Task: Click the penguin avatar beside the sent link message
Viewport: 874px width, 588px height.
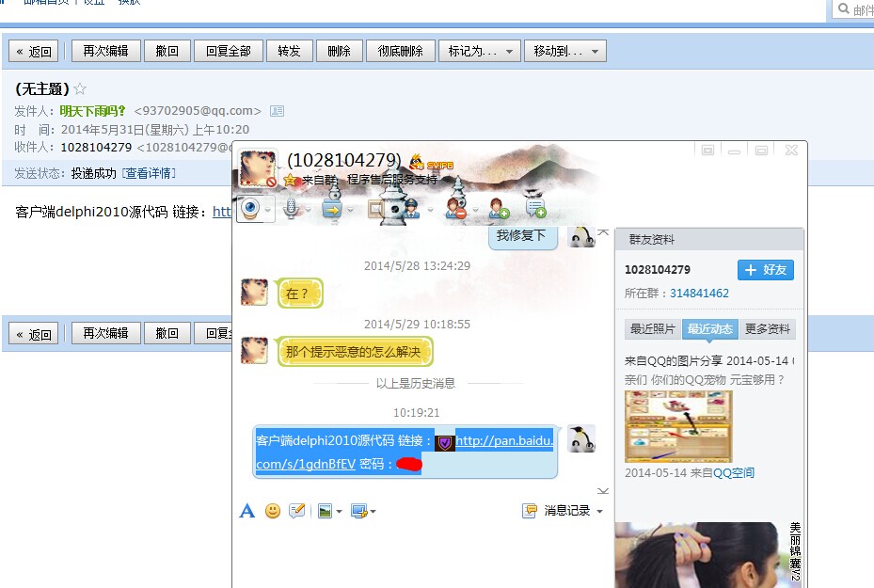Action: coord(582,438)
